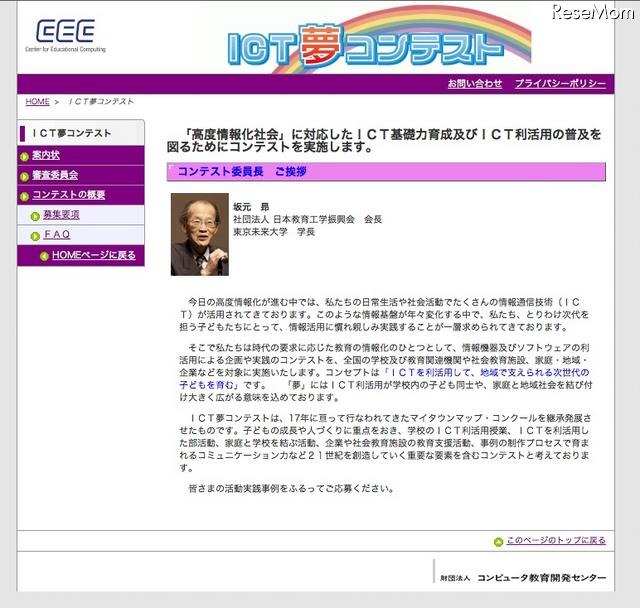The width and height of the screenshot is (640, 608).
Task: Open the FAQ sidebar sub-item
Action: [57, 234]
